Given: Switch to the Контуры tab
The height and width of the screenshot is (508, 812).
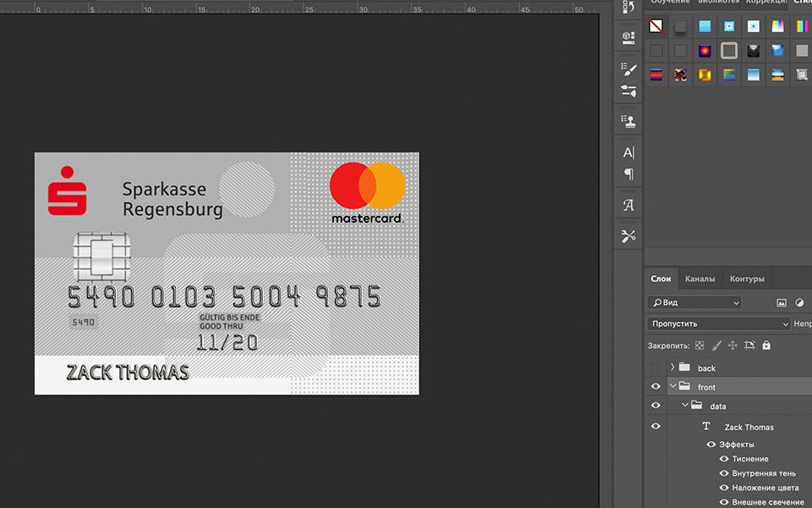Looking at the screenshot, I should (x=747, y=279).
